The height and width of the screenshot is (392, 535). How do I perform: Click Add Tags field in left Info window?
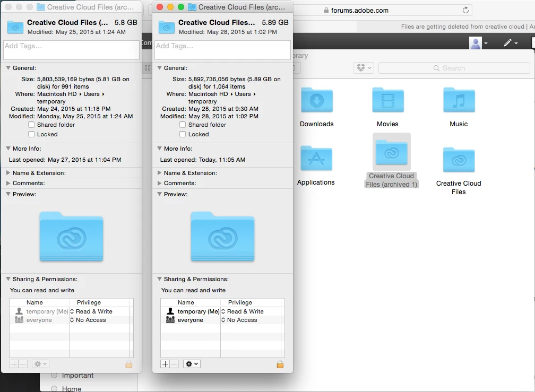click(71, 50)
